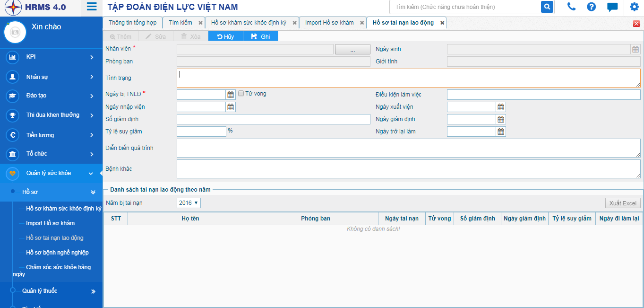
Task: Tick the Tử vong checkbox
Action: 241,94
